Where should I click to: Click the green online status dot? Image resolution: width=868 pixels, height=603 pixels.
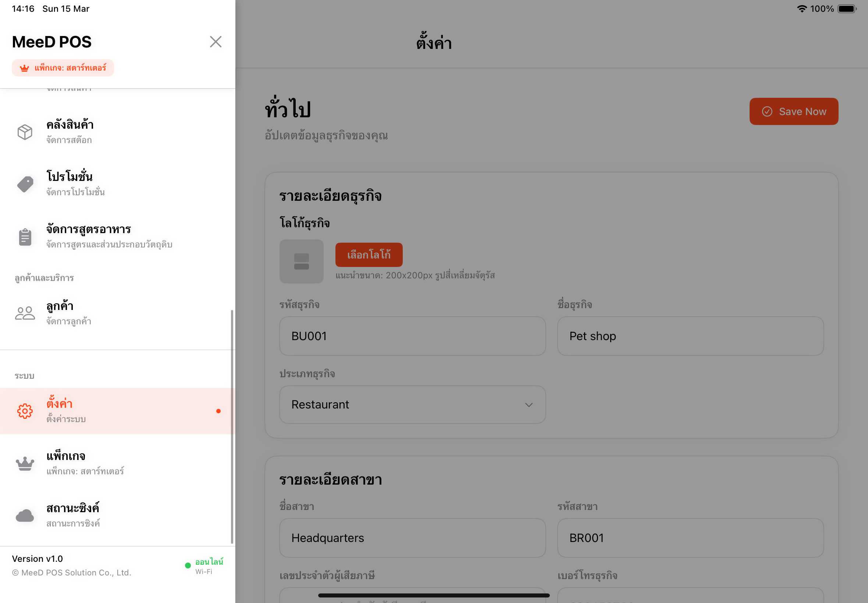pyautogui.click(x=188, y=565)
